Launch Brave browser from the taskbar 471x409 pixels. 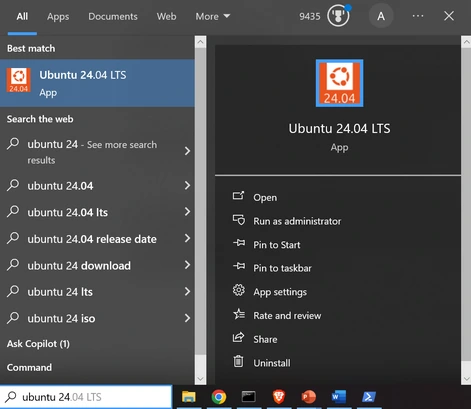(279, 397)
